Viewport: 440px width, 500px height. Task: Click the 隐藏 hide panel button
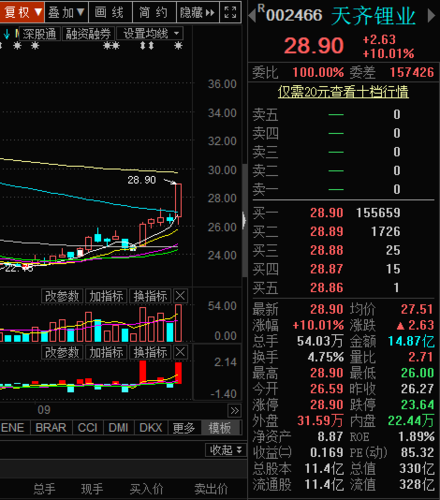pos(198,13)
